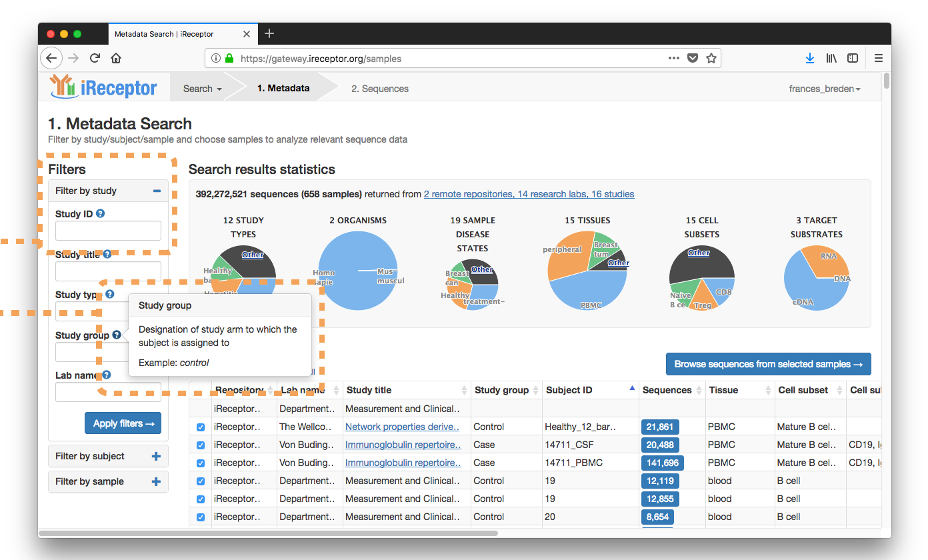The image size is (928, 560).
Task: Click Other link in cell subsets pie chart
Action: [x=699, y=253]
